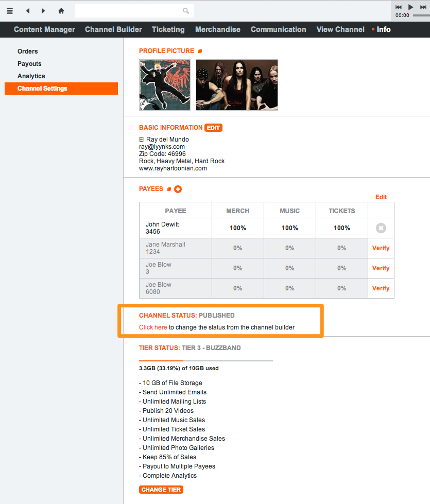
Task: Click John Dewitt's 100% Tickets cell
Action: (x=342, y=228)
